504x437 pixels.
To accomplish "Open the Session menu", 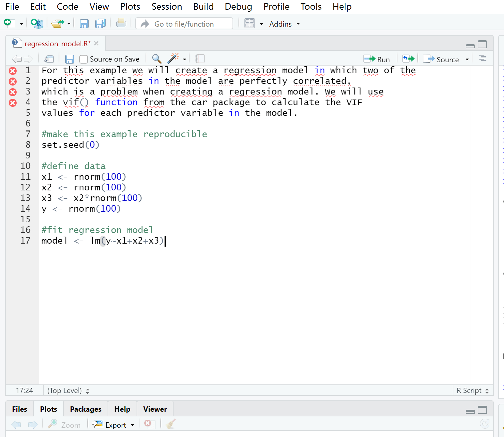I will 167,6.
